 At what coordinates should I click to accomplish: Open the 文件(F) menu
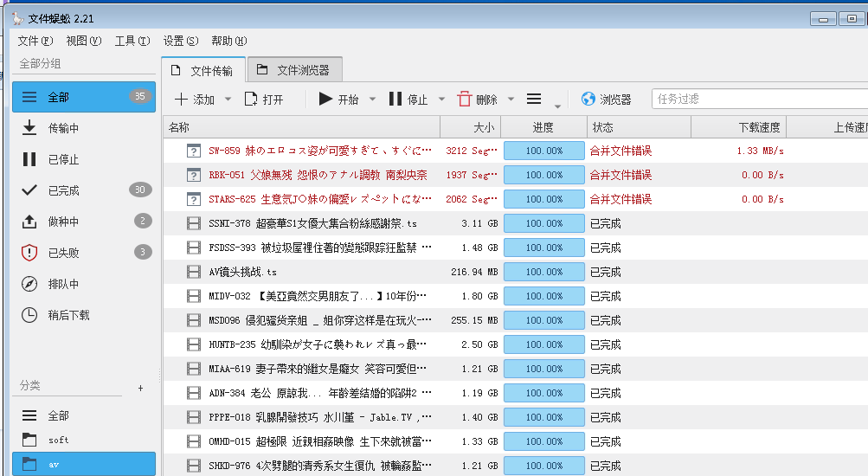coord(35,41)
